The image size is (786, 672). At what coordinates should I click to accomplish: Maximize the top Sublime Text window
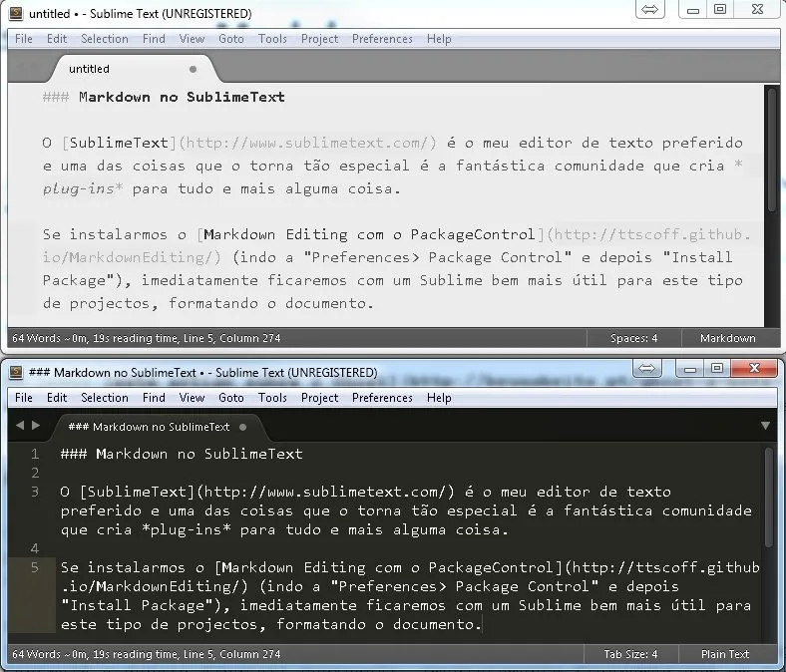[720, 10]
